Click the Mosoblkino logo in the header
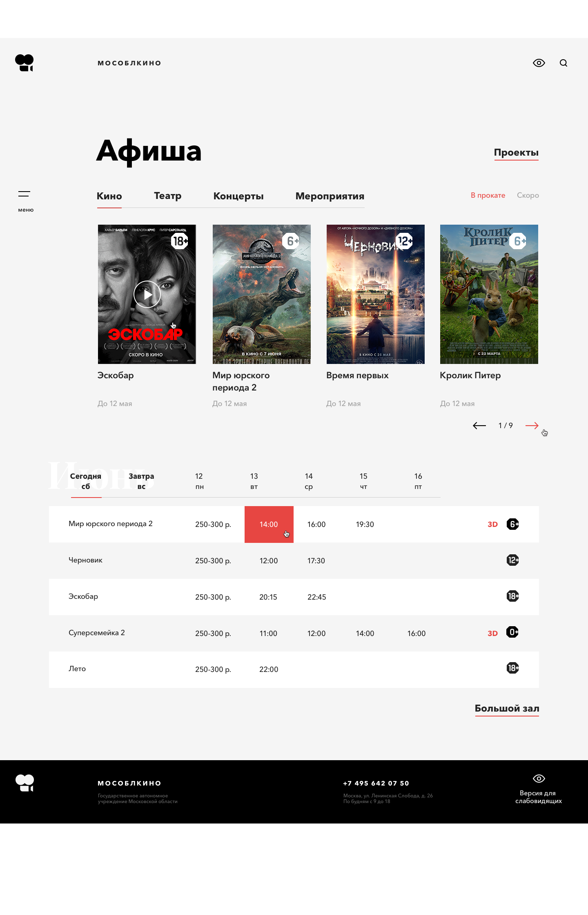 point(24,63)
